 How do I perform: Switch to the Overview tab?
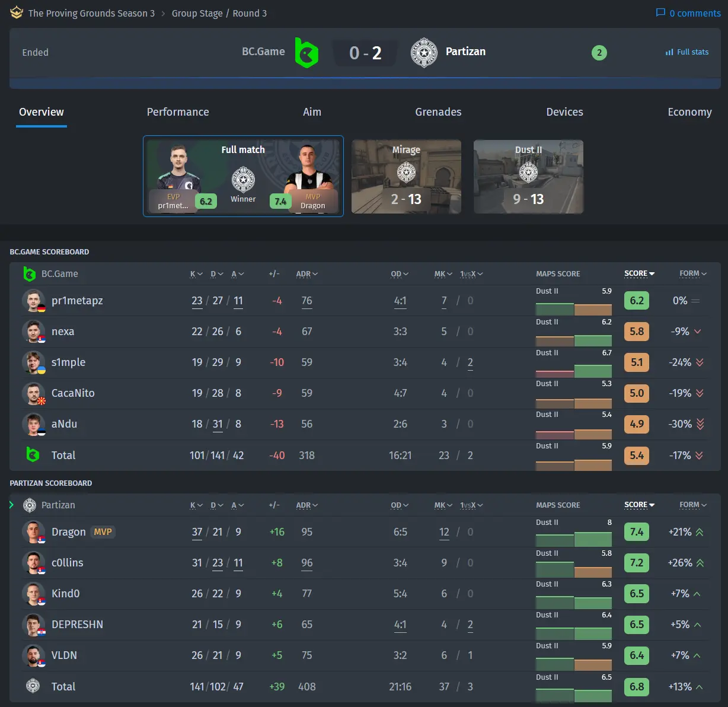41,112
